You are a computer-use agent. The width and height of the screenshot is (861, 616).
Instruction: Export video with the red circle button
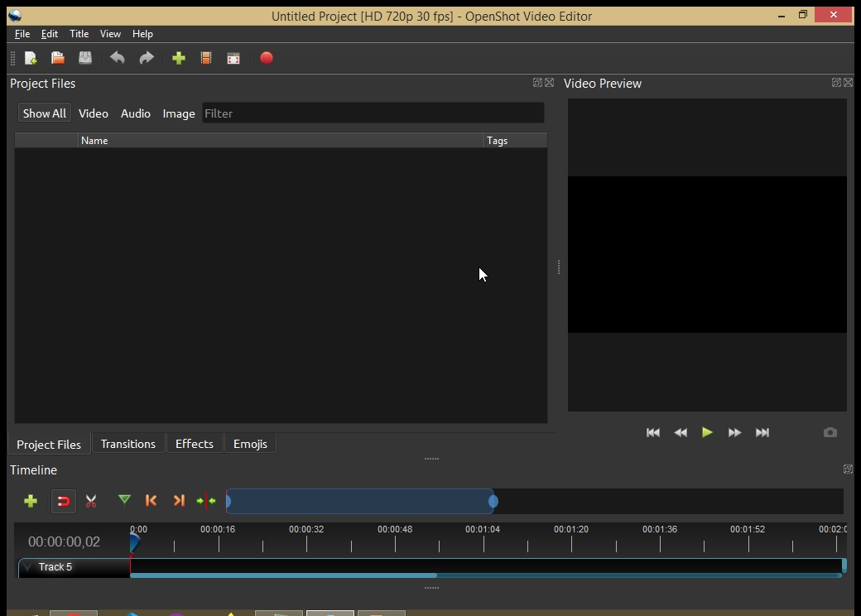[x=267, y=58]
